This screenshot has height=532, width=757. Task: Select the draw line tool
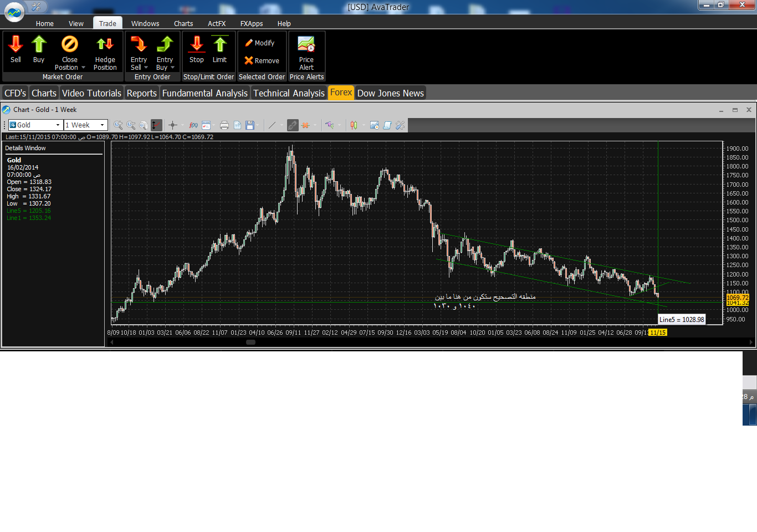point(272,125)
